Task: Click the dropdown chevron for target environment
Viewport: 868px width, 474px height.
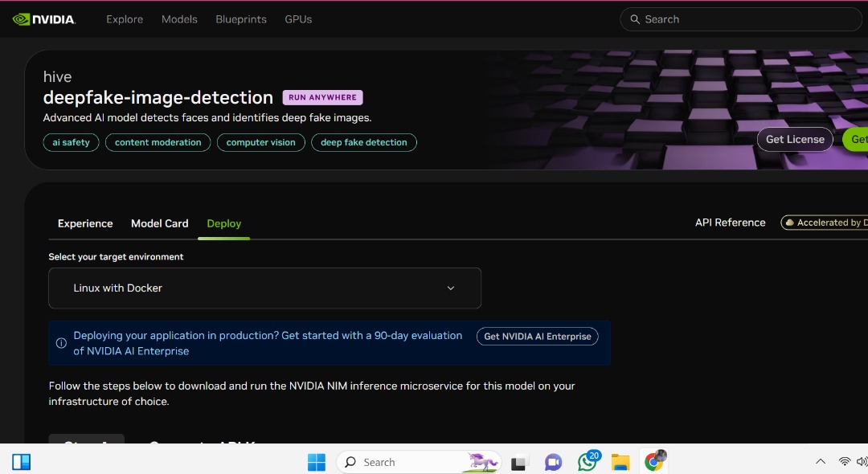Action: coord(451,288)
